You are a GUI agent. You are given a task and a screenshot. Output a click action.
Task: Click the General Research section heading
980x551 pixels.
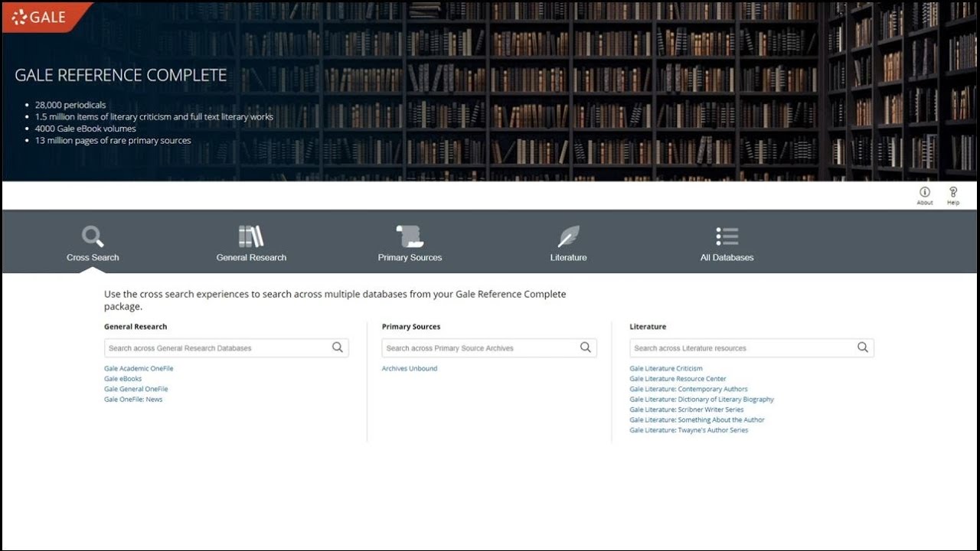(136, 327)
